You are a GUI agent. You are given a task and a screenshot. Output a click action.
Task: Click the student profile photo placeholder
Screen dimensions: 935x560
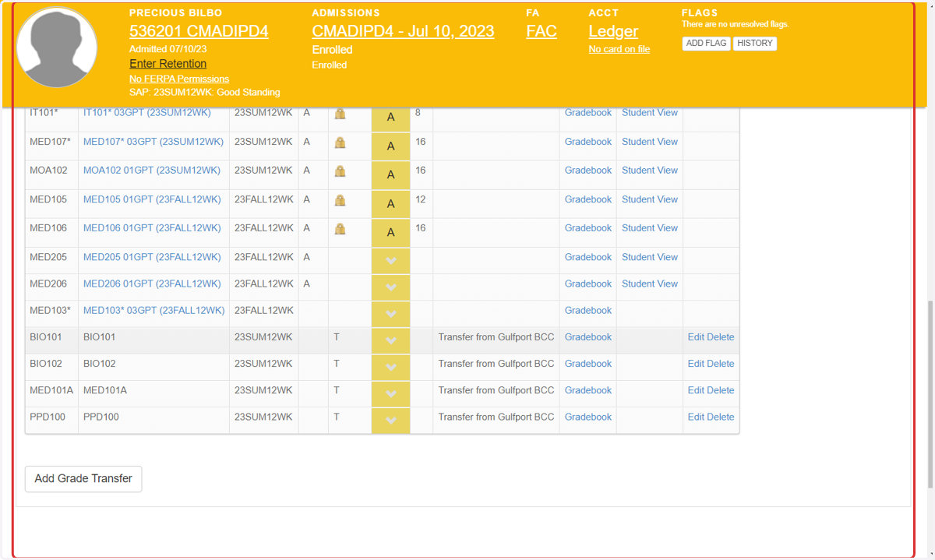[x=57, y=48]
